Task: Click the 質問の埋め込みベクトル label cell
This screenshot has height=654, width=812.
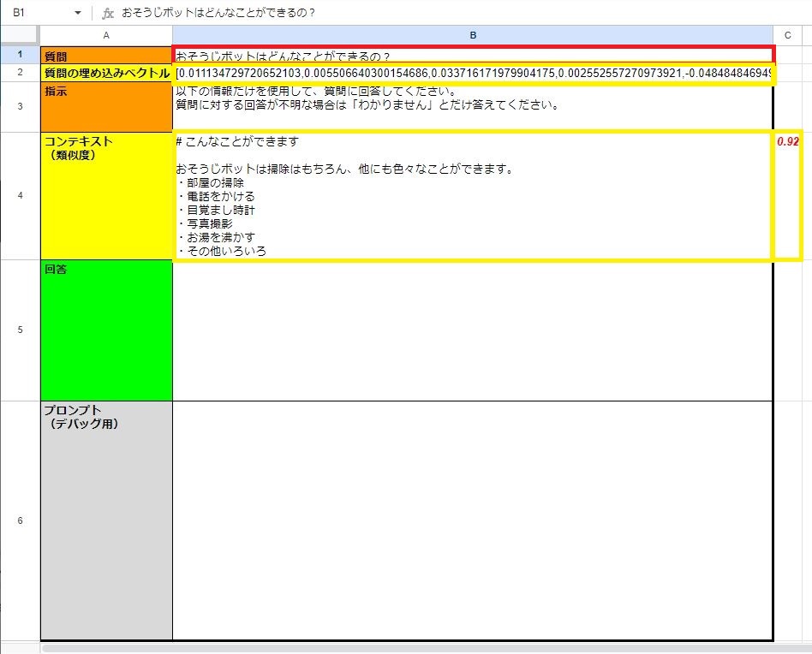Action: click(x=106, y=74)
